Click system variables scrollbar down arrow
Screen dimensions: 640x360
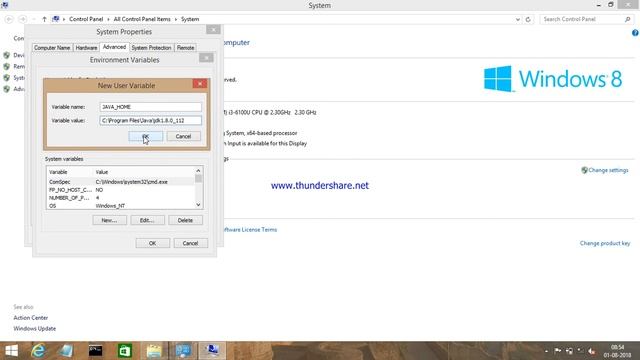(198, 205)
